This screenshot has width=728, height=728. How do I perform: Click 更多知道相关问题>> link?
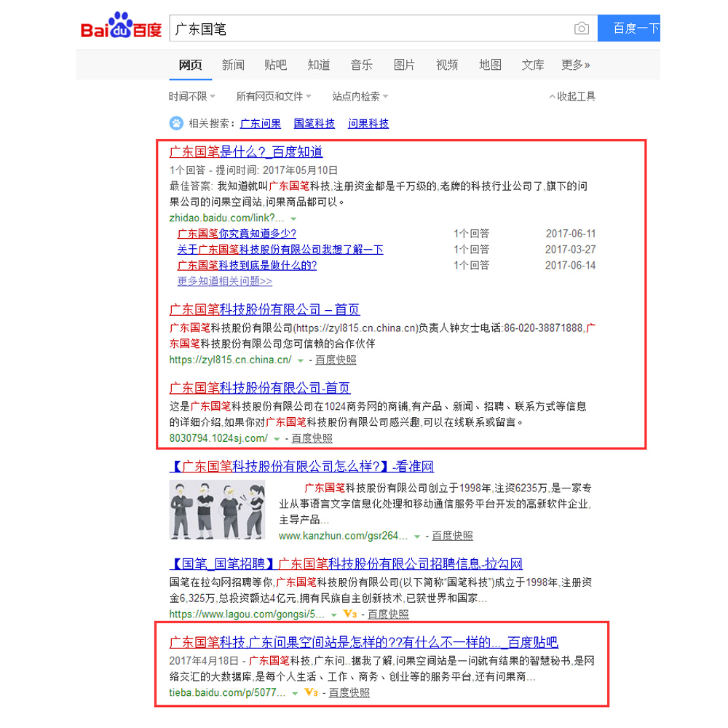click(225, 281)
